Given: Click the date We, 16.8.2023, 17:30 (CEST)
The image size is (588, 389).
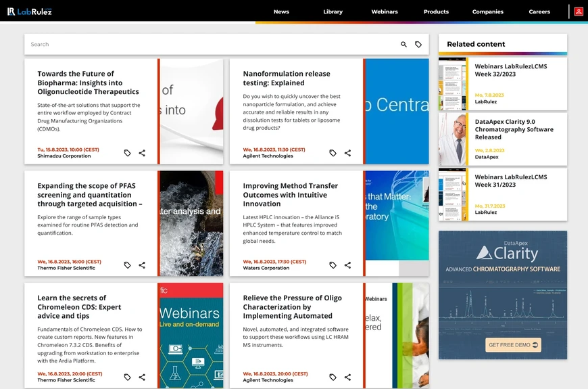Looking at the screenshot, I should coord(274,262).
